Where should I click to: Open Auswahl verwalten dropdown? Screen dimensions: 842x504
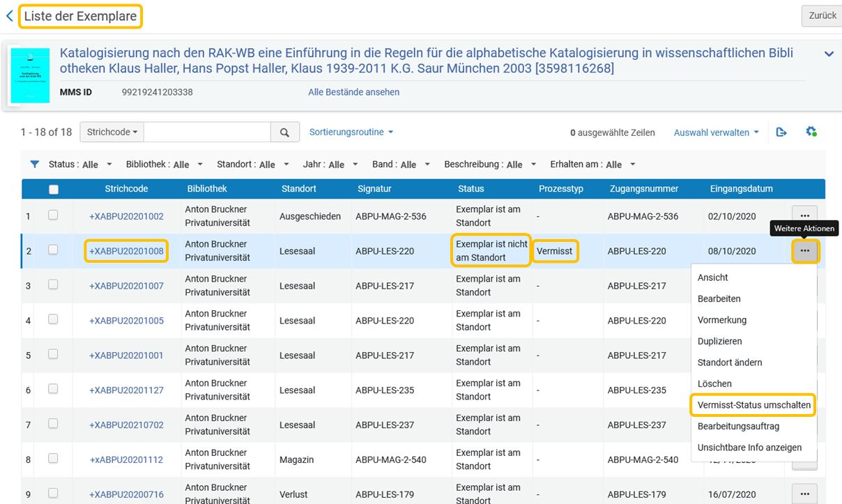[716, 132]
